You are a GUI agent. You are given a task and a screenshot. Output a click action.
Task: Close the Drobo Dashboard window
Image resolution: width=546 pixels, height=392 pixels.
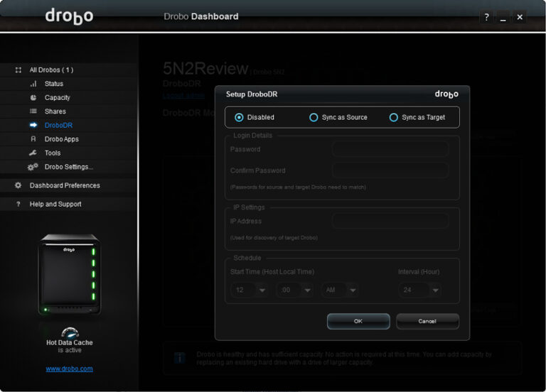pos(520,17)
